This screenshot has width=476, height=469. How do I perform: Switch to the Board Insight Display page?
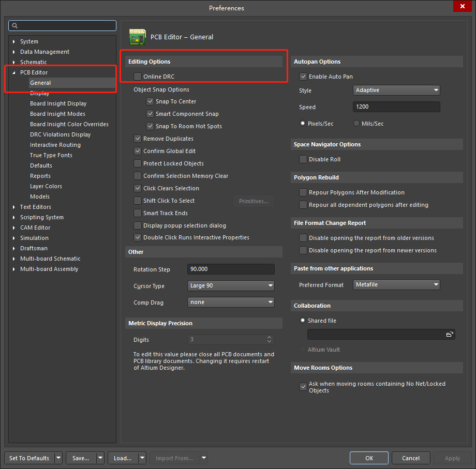click(x=58, y=103)
